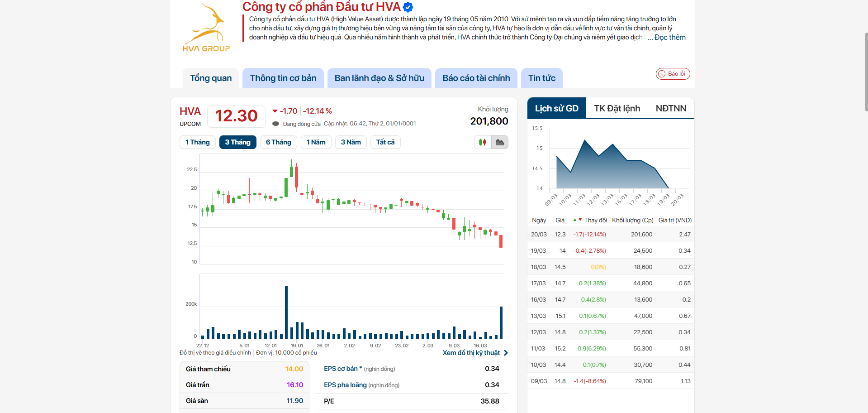This screenshot has height=413, width=868.
Task: Click the -1.7(-12.14%) change cell
Action: point(589,235)
